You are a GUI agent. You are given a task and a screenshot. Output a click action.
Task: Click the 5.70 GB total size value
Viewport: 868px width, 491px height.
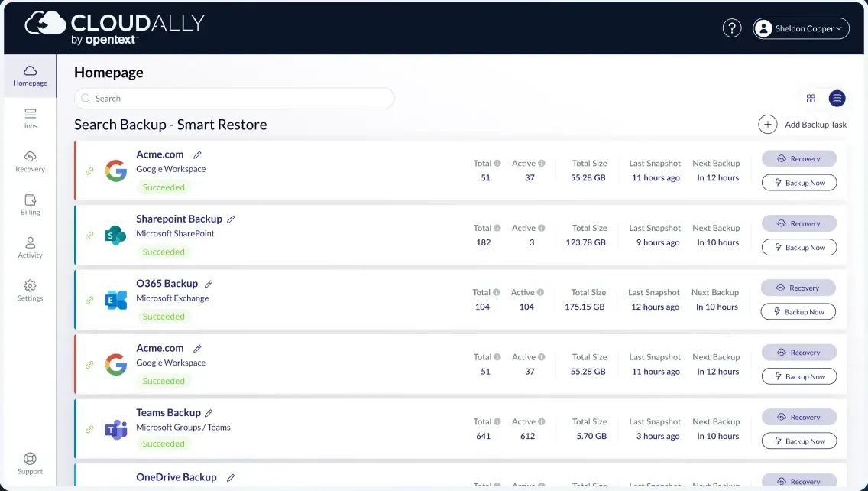591,436
